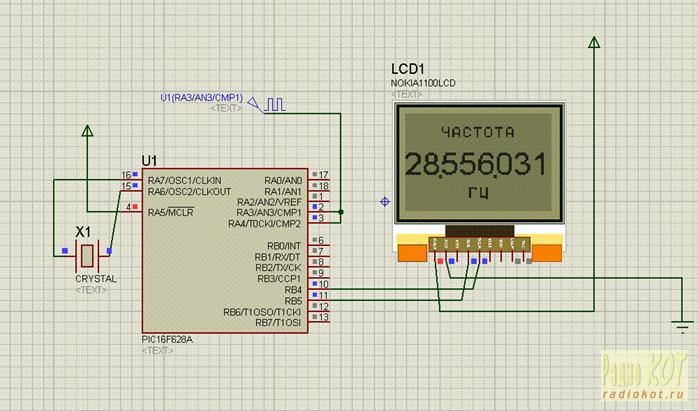Click the power arrow terminal above the crystal

[x=88, y=130]
